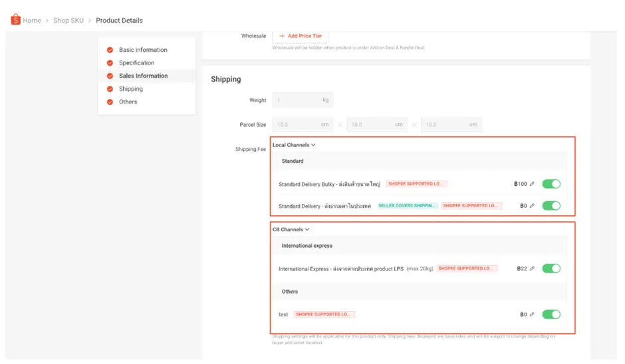Edit Standard Delivery Bulky fee pencil icon
Image resolution: width=625 pixels, height=364 pixels.
[532, 184]
